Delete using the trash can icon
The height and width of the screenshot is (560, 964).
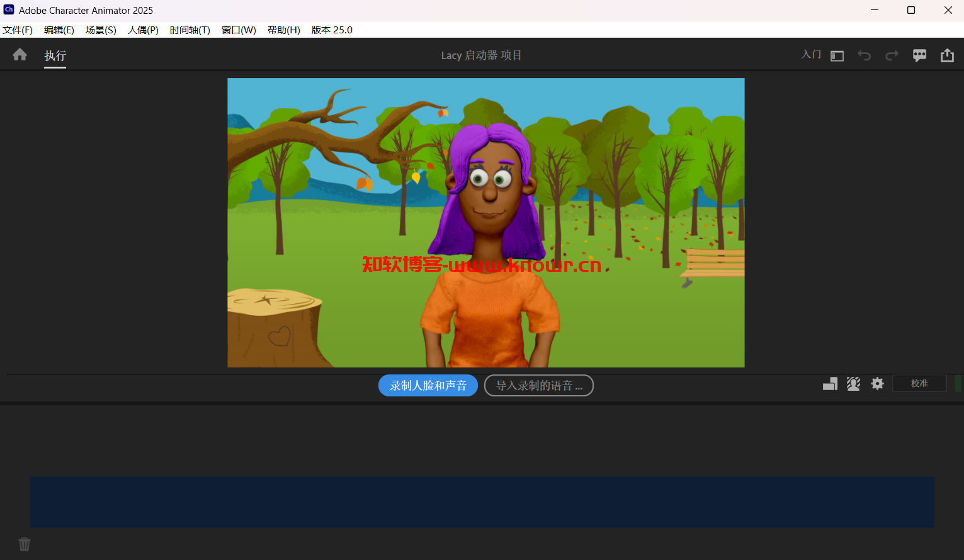tap(25, 544)
